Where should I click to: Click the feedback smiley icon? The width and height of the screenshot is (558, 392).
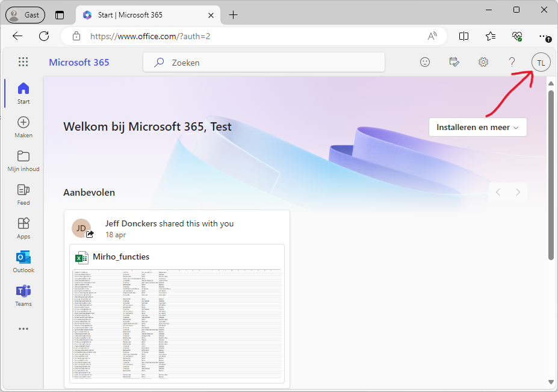coord(425,62)
